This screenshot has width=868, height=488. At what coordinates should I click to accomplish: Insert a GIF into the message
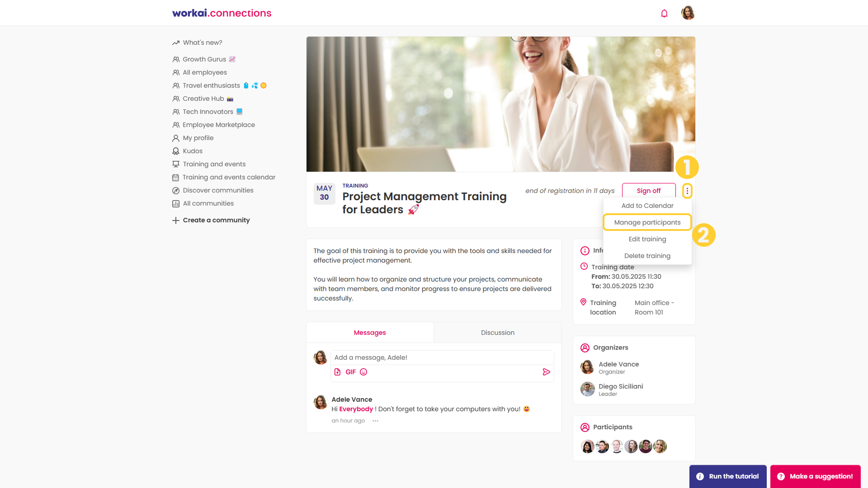[x=350, y=372]
